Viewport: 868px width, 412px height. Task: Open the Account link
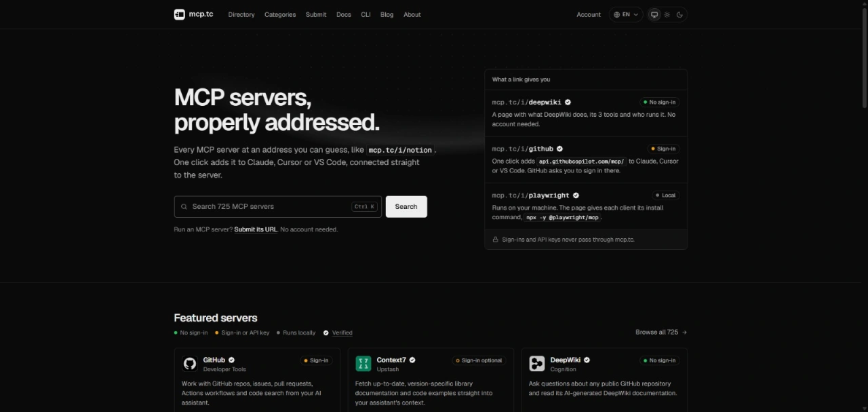pyautogui.click(x=589, y=14)
